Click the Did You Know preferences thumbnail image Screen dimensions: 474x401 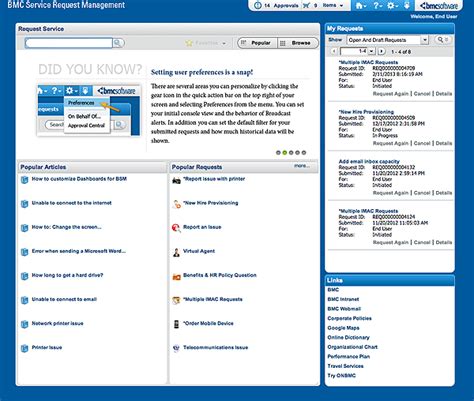click(x=89, y=110)
